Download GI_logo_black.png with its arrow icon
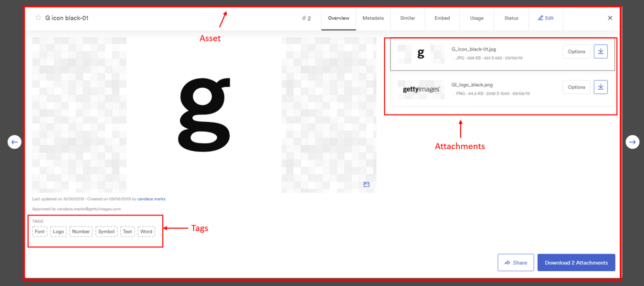 pyautogui.click(x=601, y=87)
